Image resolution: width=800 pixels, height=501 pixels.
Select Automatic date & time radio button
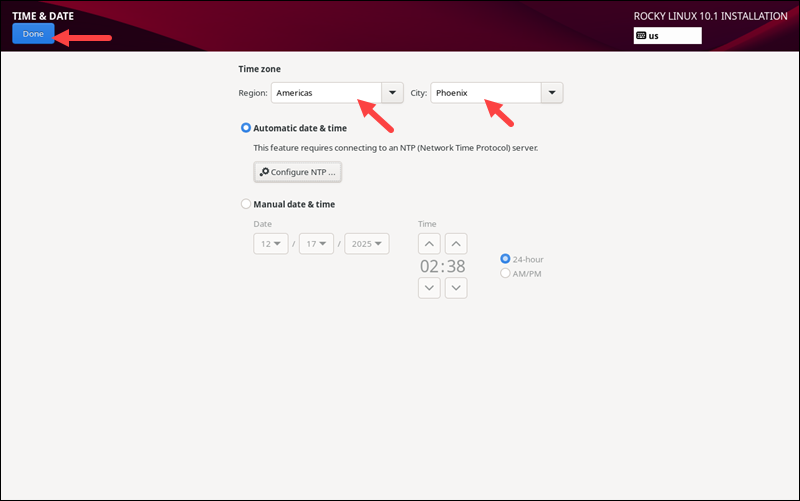[x=246, y=128]
